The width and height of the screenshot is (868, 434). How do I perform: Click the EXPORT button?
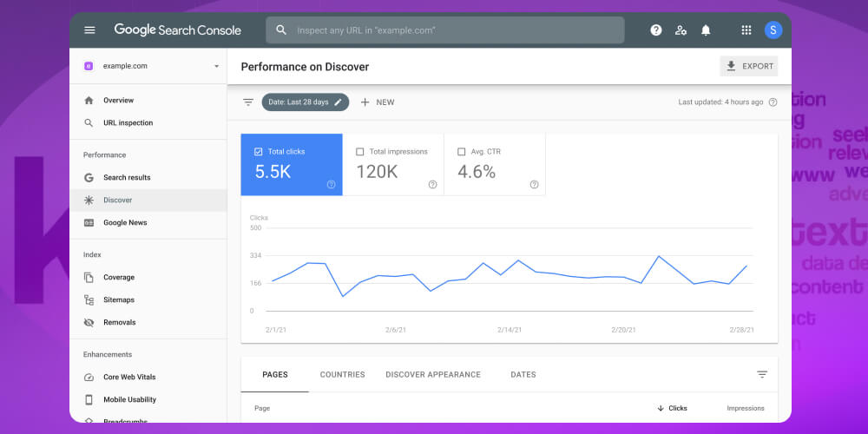[x=749, y=66]
